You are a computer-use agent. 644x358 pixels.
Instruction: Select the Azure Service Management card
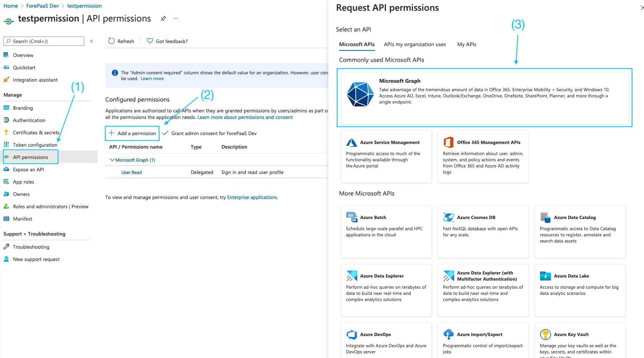click(x=386, y=156)
